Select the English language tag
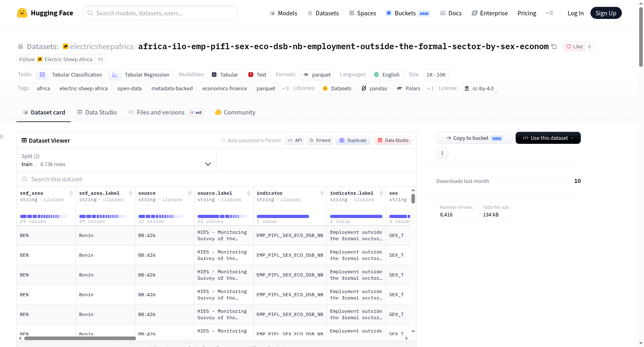Image resolution: width=644 pixels, height=347 pixels. tap(386, 75)
